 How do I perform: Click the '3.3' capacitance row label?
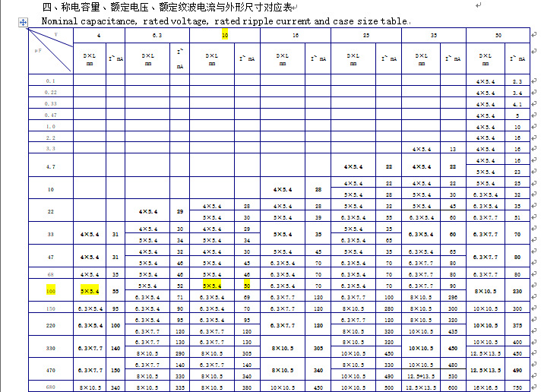[x=50, y=148]
